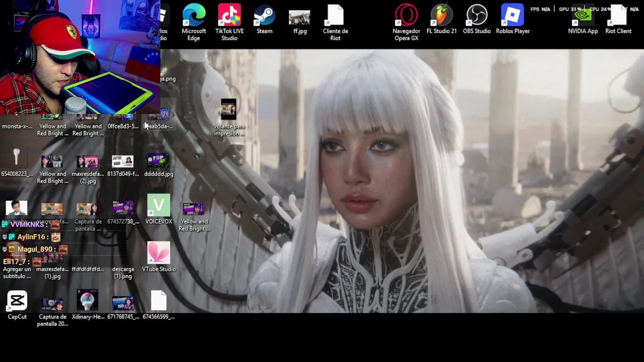Launch the CapCut desktop shortcut
This screenshot has width=644, height=362.
[17, 305]
